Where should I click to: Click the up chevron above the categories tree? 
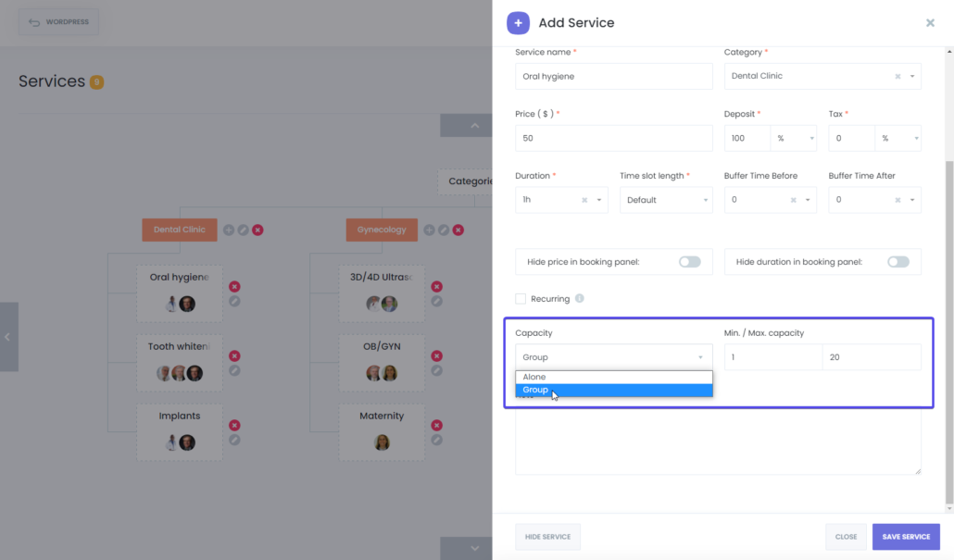point(474,126)
